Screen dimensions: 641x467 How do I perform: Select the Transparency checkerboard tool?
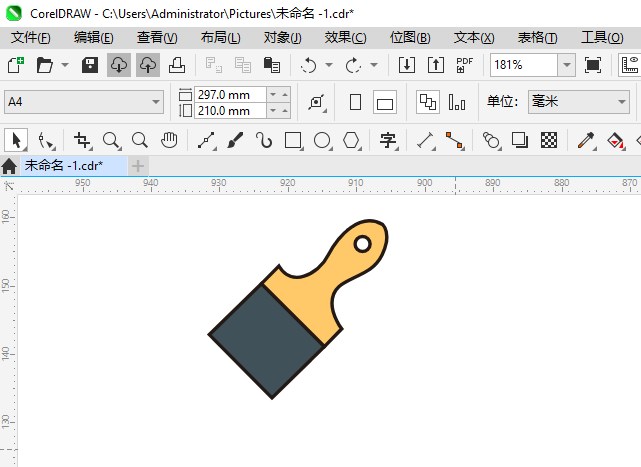tap(549, 141)
